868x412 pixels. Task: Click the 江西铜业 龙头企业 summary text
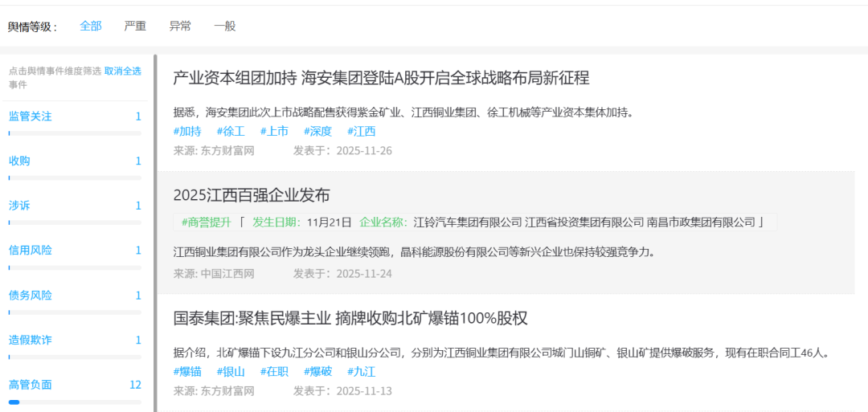click(x=415, y=253)
